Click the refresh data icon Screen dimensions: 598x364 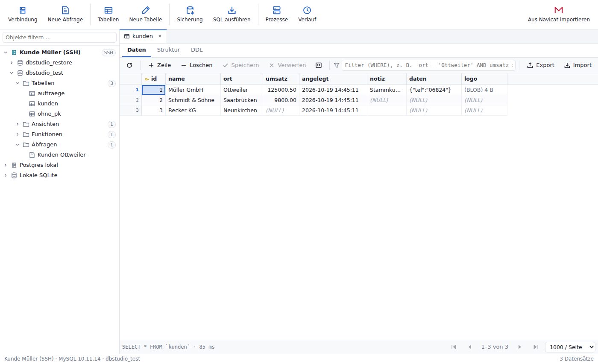pyautogui.click(x=130, y=65)
